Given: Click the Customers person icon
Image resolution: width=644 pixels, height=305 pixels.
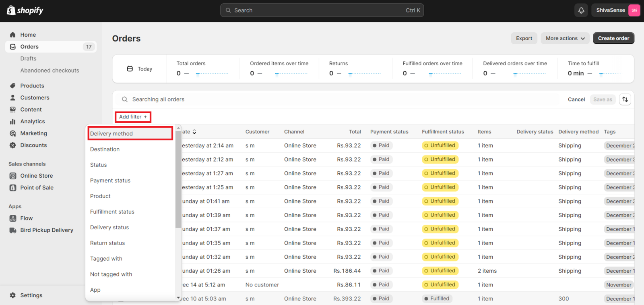Looking at the screenshot, I should click(13, 98).
